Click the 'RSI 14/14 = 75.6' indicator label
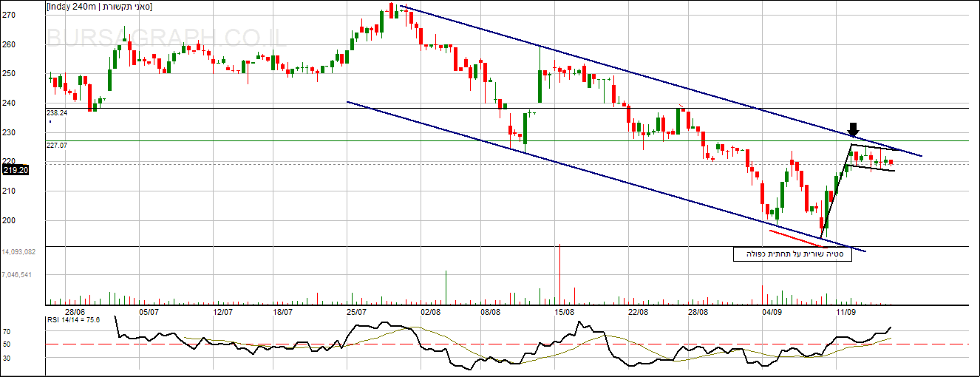Screen dimensions: 980x377 73,319
